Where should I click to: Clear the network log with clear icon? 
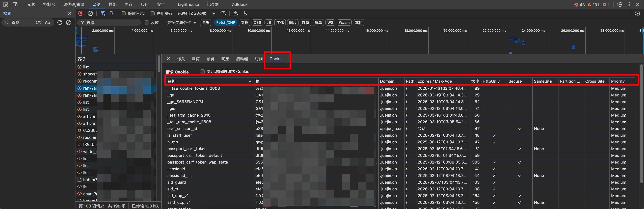90,13
